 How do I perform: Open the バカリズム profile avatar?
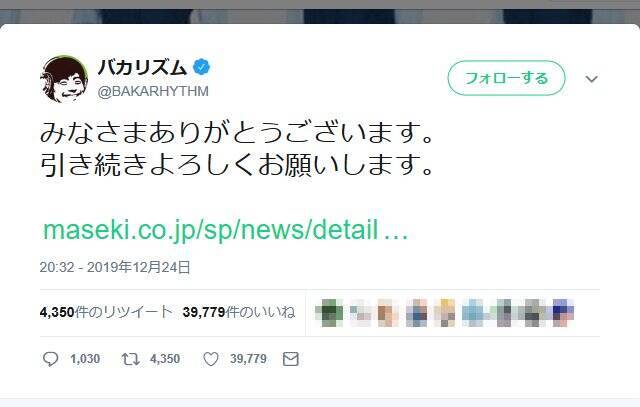[x=64, y=78]
